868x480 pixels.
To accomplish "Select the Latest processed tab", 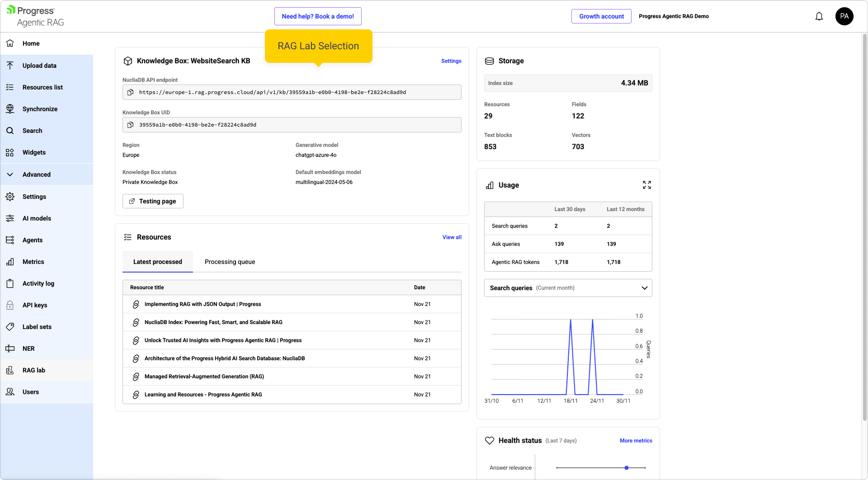I will [x=157, y=262].
